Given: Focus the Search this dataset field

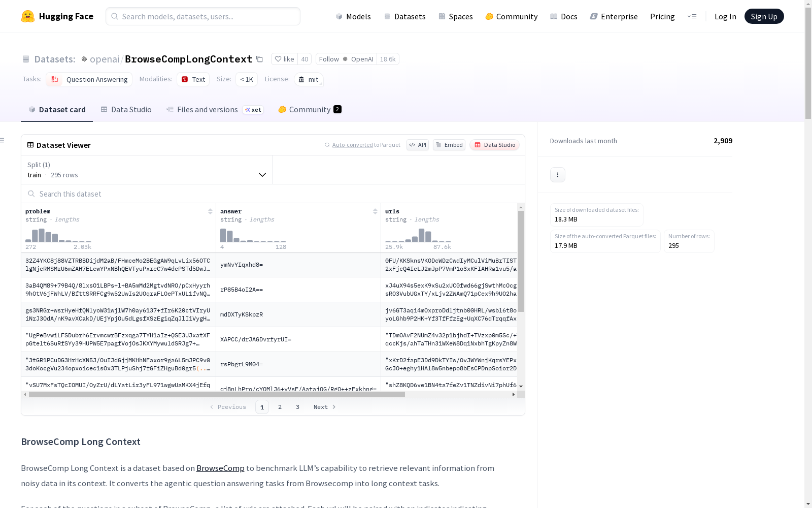Looking at the screenshot, I should click(x=273, y=194).
